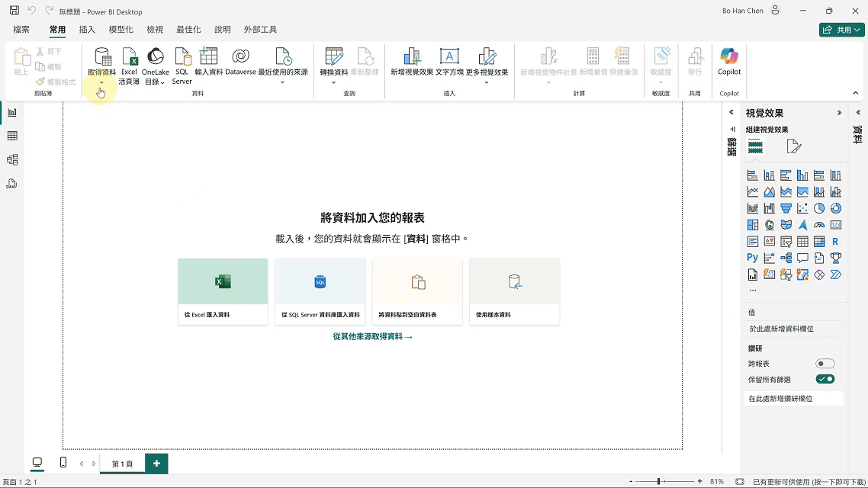The width and height of the screenshot is (868, 488).
Task: Click the 從 Excel 匯入資料 card
Action: (x=223, y=291)
